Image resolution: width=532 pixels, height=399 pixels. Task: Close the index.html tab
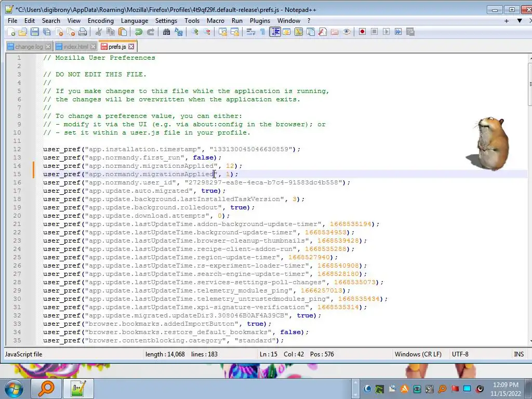coord(94,46)
